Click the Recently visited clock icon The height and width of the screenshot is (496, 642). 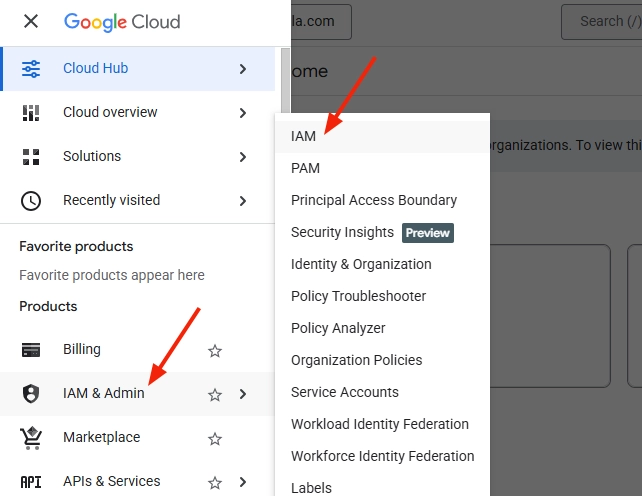31,201
